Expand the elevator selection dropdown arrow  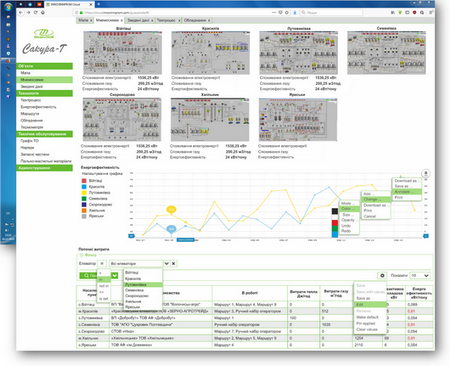(x=166, y=263)
